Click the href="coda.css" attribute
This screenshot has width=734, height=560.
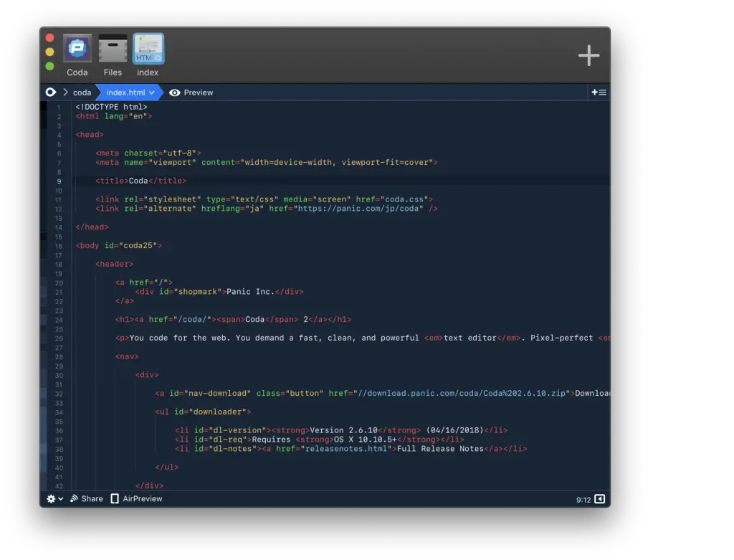(392, 199)
